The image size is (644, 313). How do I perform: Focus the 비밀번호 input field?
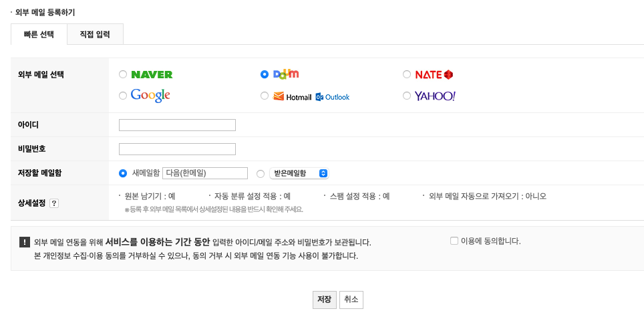177,149
